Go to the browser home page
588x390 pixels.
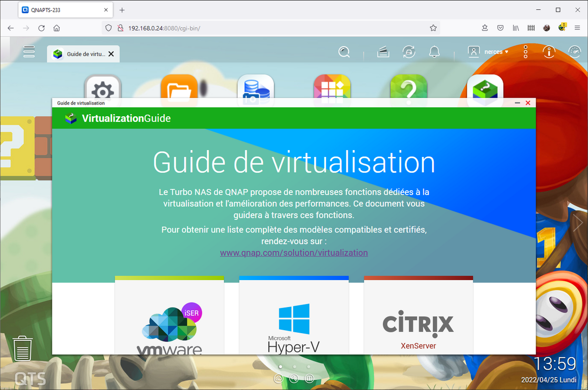(56, 28)
